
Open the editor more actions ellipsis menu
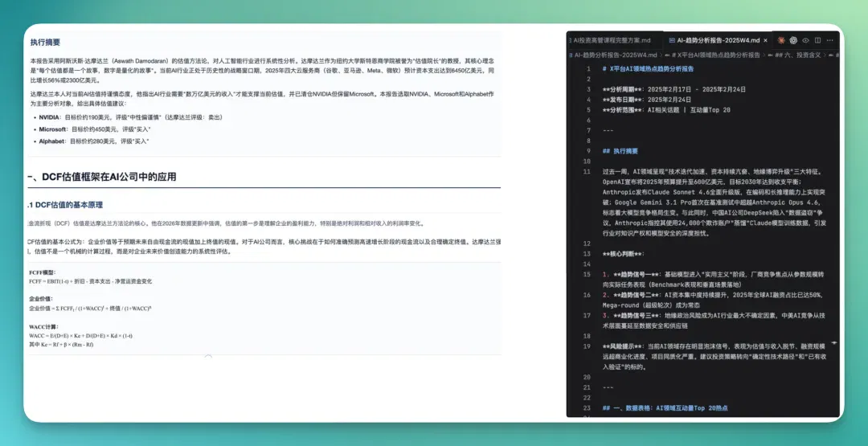[x=829, y=40]
